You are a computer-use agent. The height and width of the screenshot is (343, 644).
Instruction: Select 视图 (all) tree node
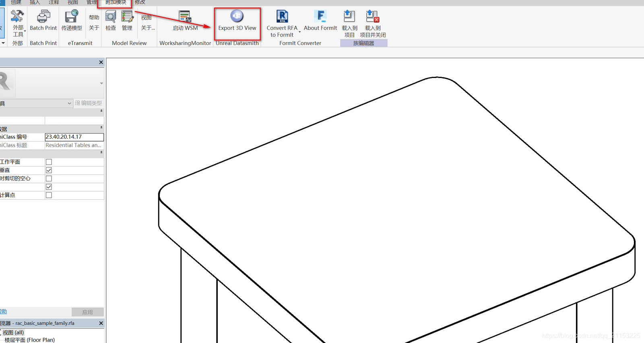coord(13,333)
